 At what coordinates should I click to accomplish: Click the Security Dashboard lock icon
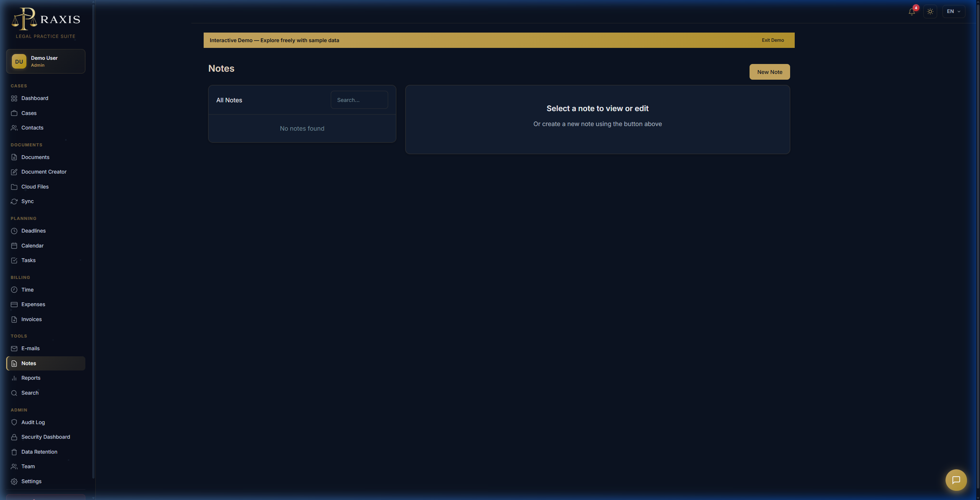coord(14,437)
